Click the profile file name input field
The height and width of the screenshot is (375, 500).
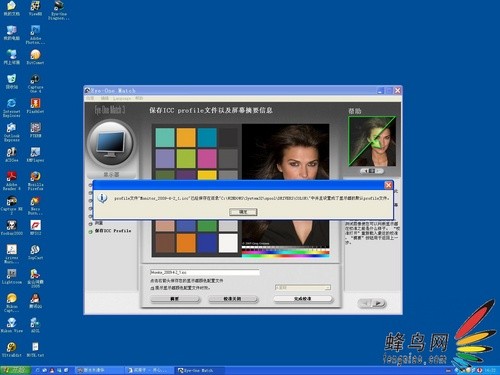[x=205, y=272]
